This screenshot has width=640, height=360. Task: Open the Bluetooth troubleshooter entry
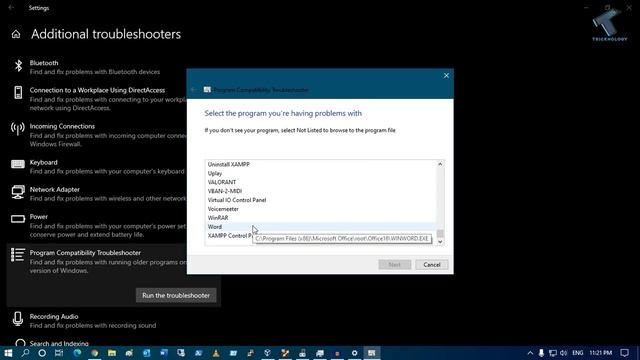[96, 67]
